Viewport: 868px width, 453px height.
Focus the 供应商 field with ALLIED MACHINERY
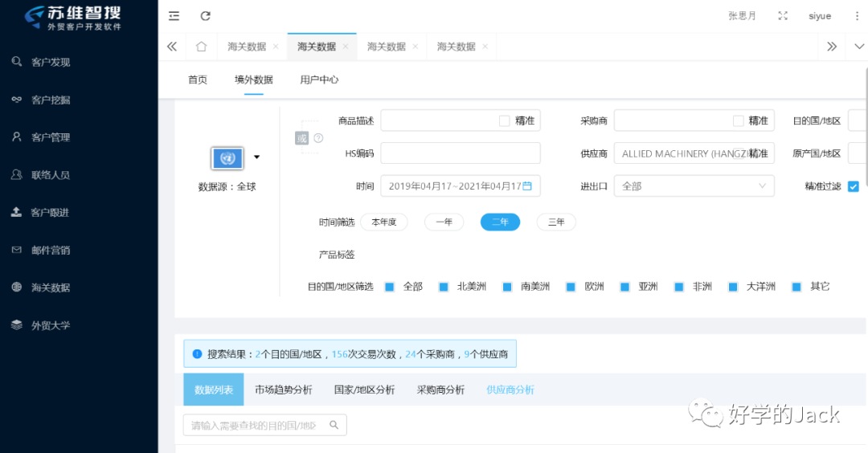point(694,153)
